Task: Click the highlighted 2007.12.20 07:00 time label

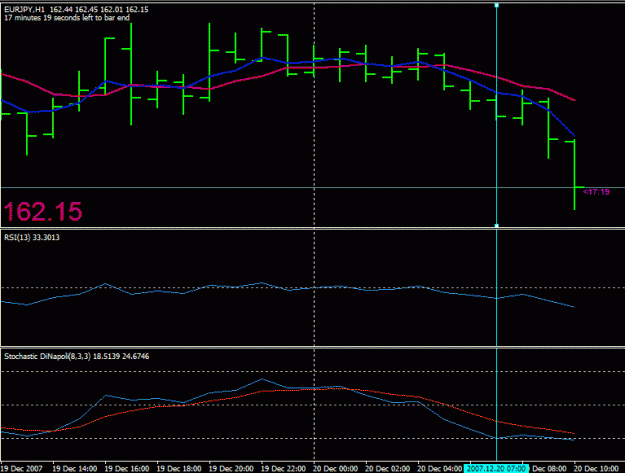Action: pos(496,469)
